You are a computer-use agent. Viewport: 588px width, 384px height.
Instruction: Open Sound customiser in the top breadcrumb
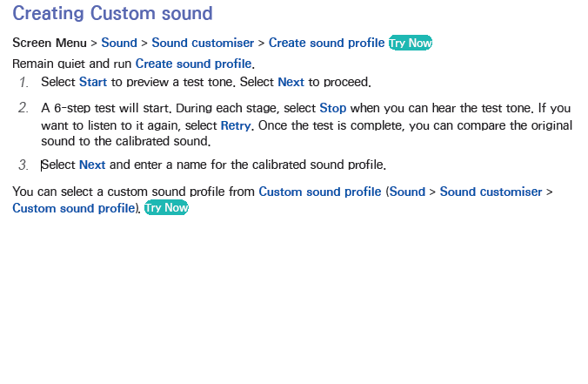click(203, 43)
